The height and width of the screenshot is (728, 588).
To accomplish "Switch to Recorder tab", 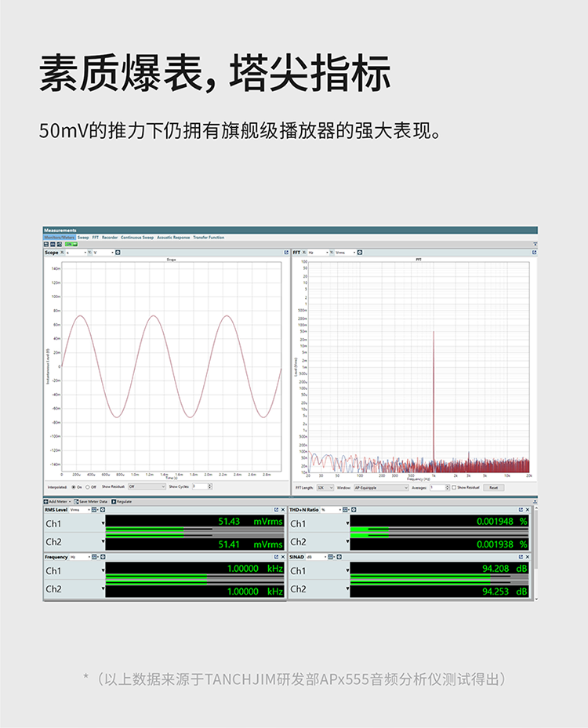I will pyautogui.click(x=110, y=237).
